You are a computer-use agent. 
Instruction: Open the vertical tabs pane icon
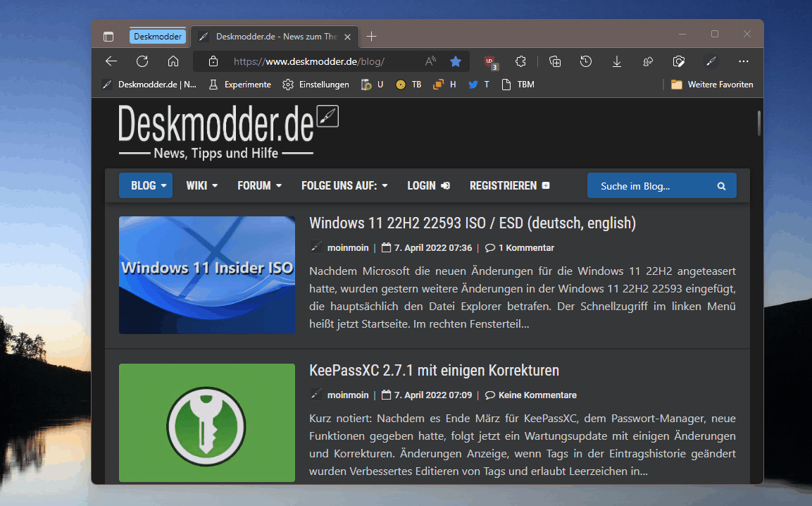point(108,36)
